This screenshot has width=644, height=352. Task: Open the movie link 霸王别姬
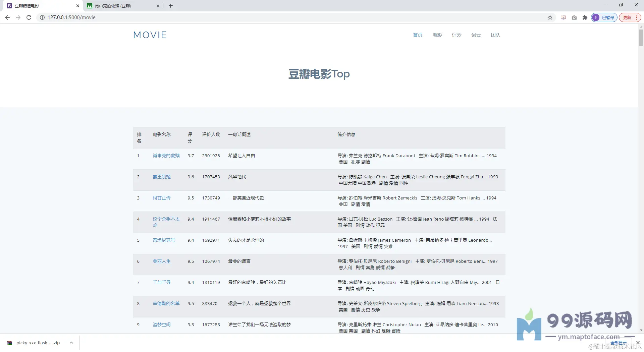(x=162, y=177)
